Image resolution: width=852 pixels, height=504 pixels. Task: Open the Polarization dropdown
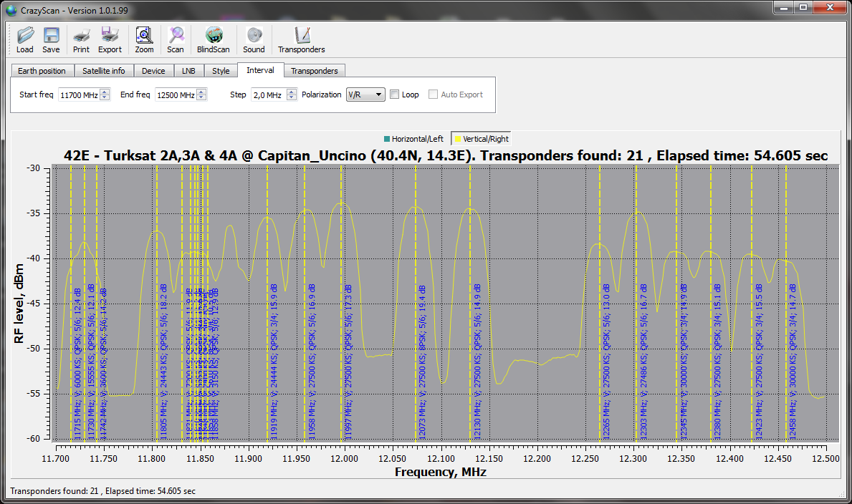click(x=365, y=94)
